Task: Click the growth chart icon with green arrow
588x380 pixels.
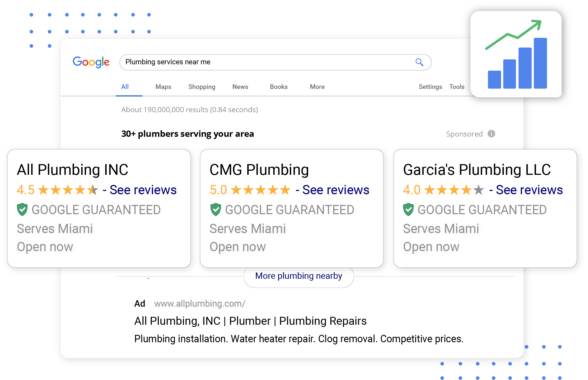Action: pyautogui.click(x=516, y=53)
